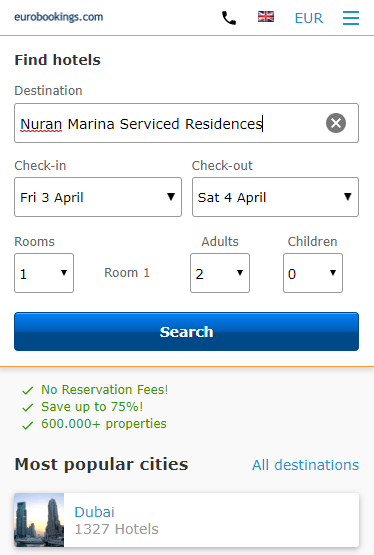Open the Check-in date dropdown
Image resolution: width=374 pixels, height=555 pixels.
point(98,197)
